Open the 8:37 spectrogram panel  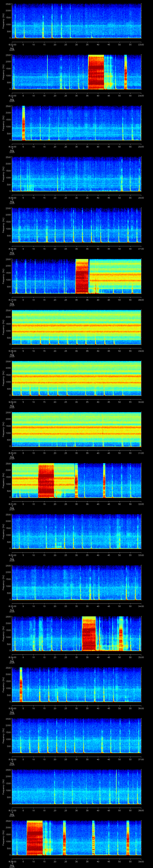77,787
